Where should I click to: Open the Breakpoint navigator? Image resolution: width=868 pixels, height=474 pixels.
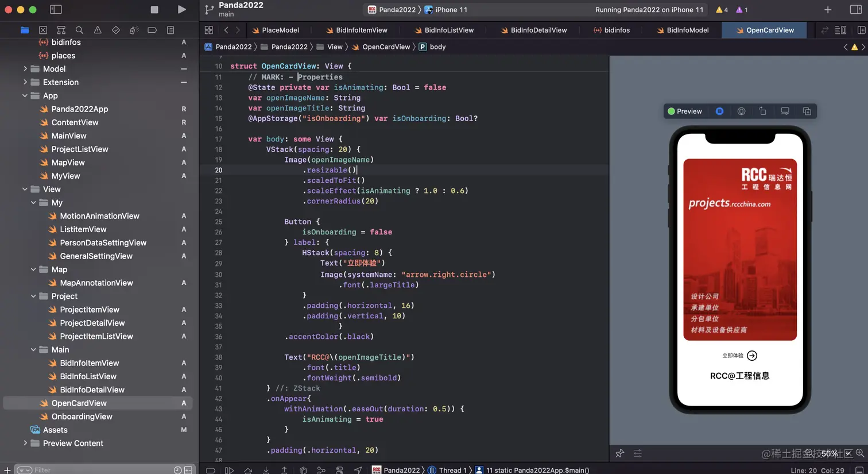[x=152, y=30]
